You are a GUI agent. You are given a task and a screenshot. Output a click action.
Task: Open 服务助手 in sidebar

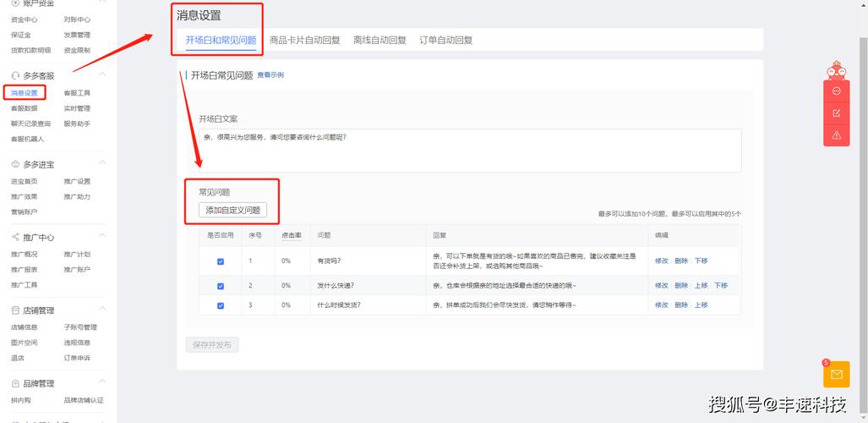pos(77,124)
